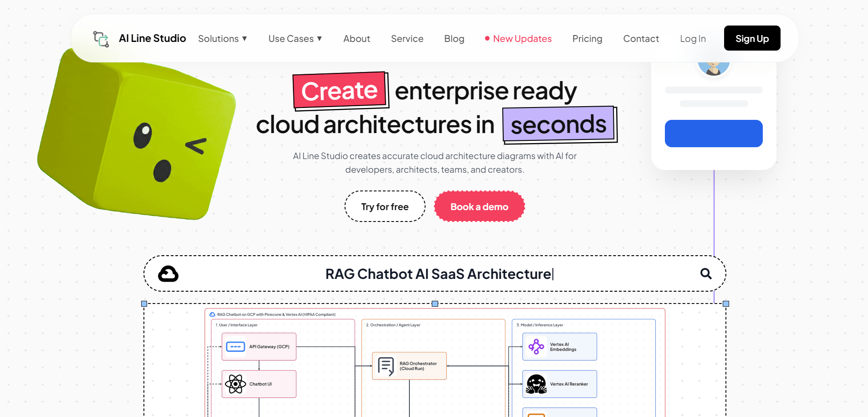
Task: Click the Chatbot UI React atom icon
Action: coord(235,384)
